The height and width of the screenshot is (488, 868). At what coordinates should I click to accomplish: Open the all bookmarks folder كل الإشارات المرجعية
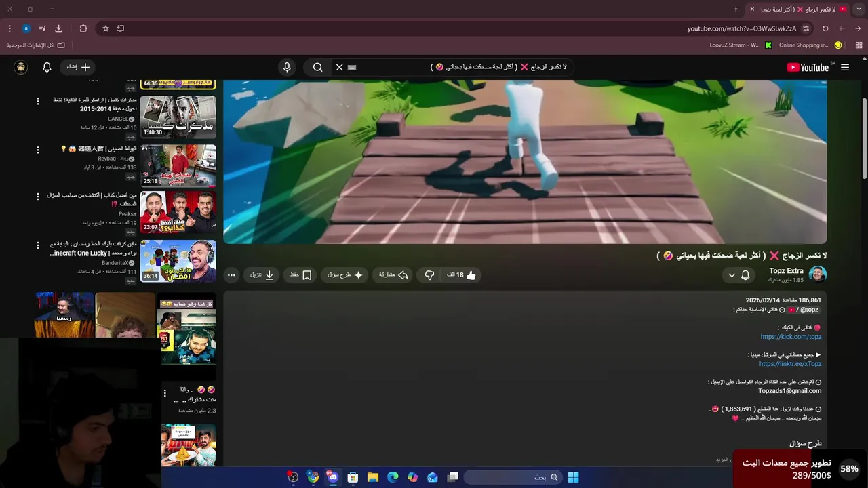coord(36,45)
